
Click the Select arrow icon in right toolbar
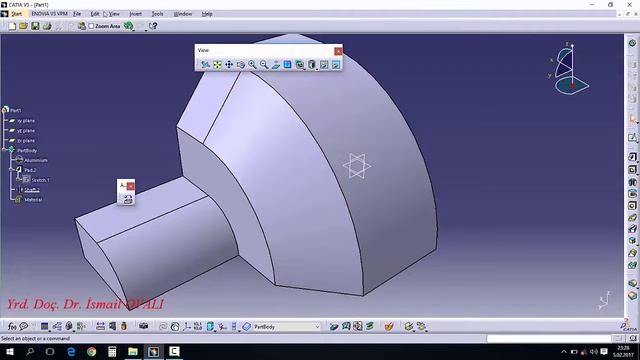coord(632,119)
